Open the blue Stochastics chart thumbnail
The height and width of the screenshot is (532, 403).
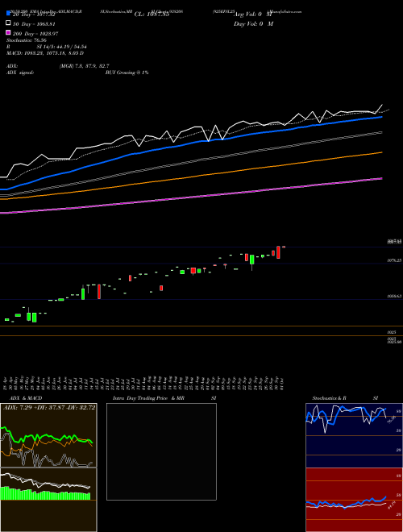(354, 435)
